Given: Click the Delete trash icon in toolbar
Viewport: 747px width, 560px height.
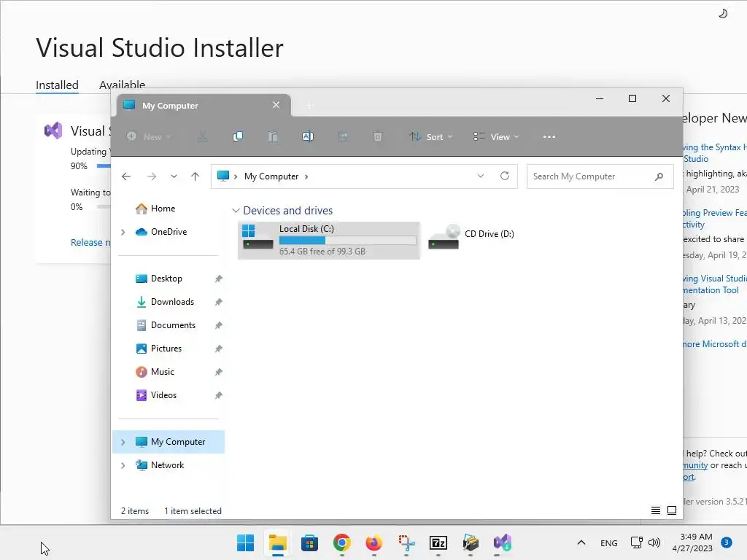Looking at the screenshot, I should tap(377, 136).
